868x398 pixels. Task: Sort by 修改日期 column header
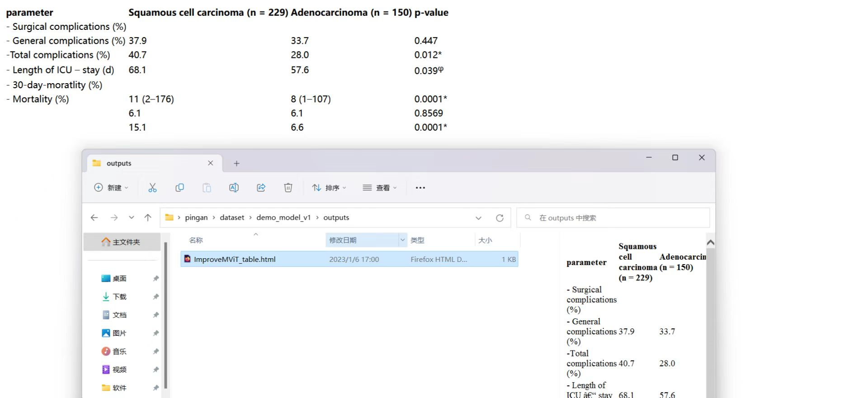click(343, 240)
